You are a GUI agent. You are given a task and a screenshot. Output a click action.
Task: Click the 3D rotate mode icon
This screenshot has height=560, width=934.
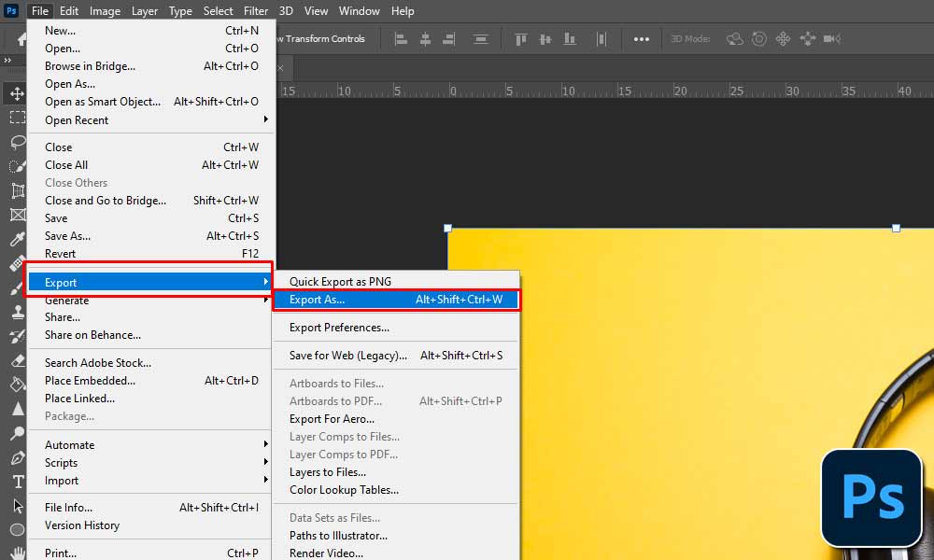734,39
